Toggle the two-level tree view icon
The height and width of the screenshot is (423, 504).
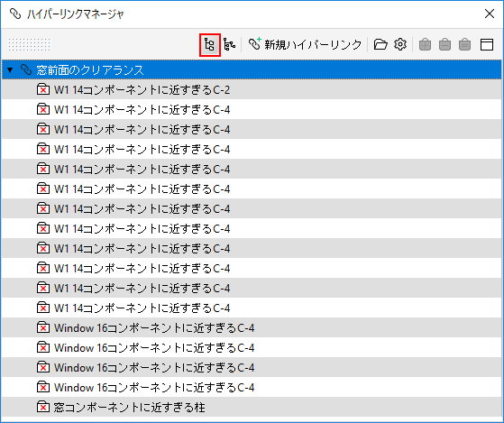click(x=209, y=45)
